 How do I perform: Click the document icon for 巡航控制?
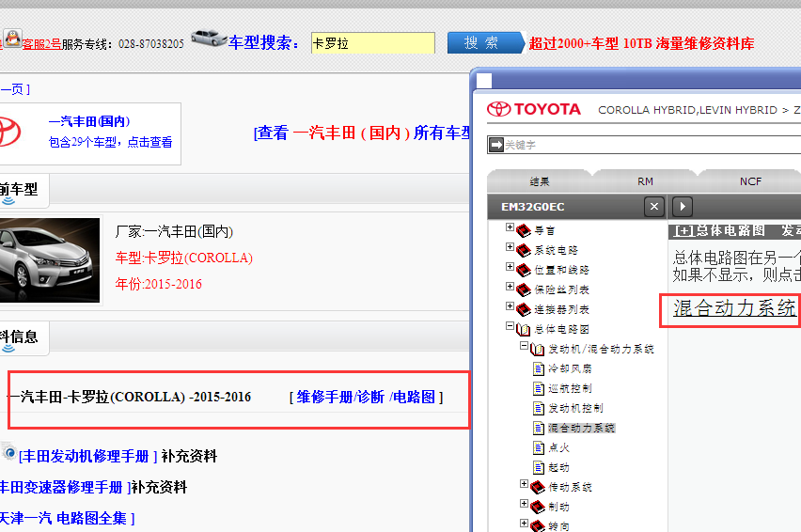point(539,388)
